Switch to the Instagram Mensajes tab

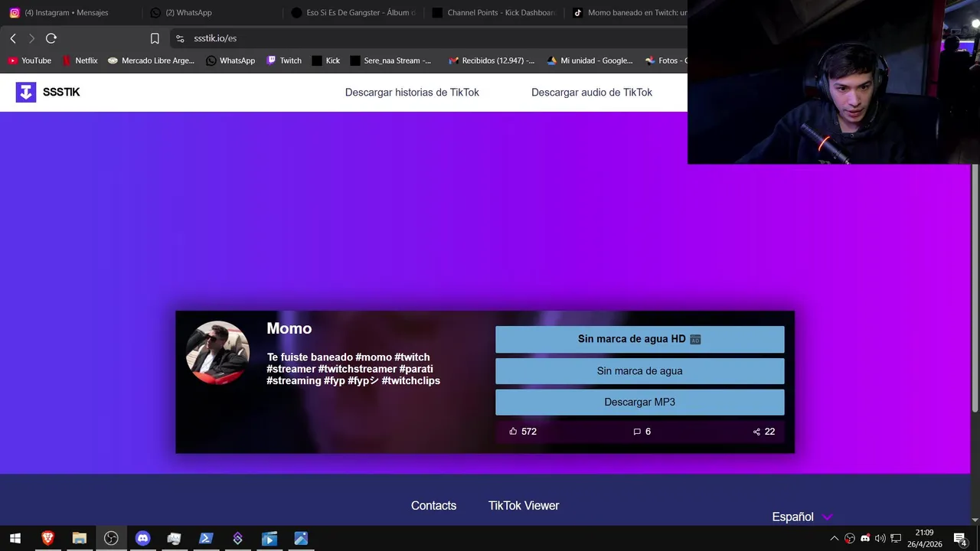[x=66, y=13]
